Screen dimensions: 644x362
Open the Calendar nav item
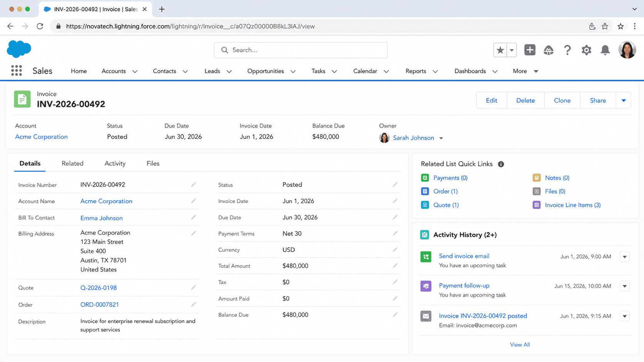pyautogui.click(x=365, y=71)
